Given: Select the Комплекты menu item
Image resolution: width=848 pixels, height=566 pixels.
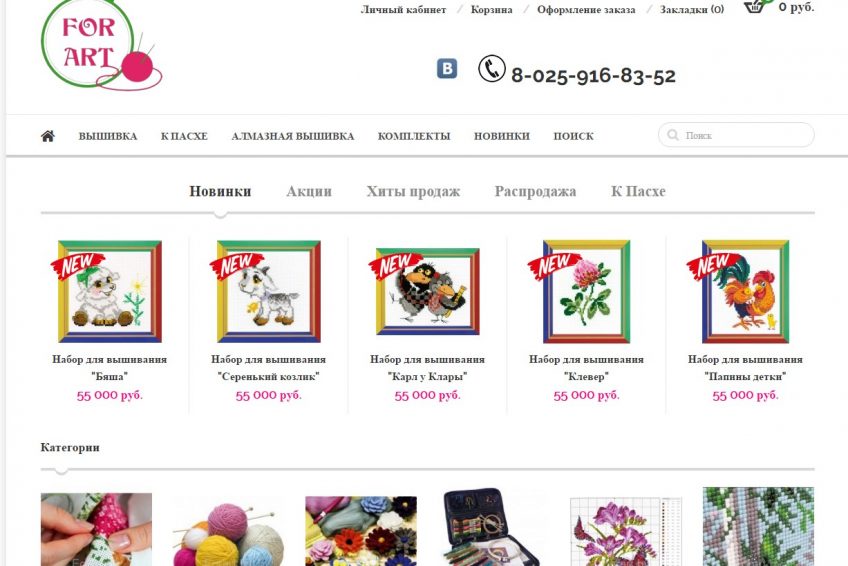Looking at the screenshot, I should [414, 136].
